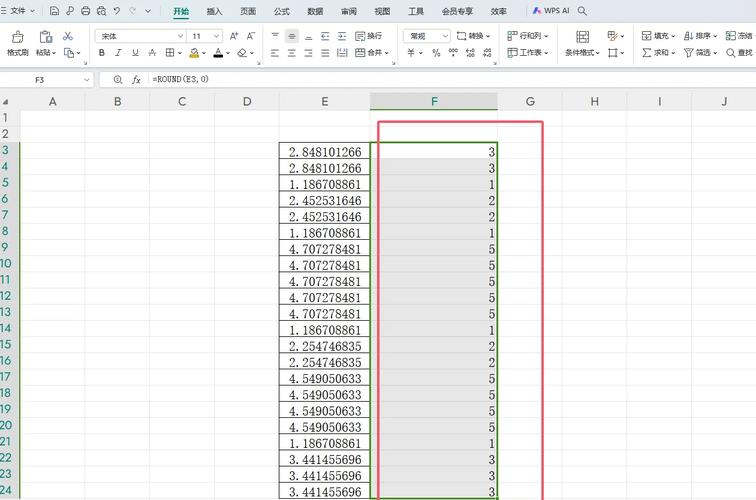Toggle italic formatting

(118, 53)
